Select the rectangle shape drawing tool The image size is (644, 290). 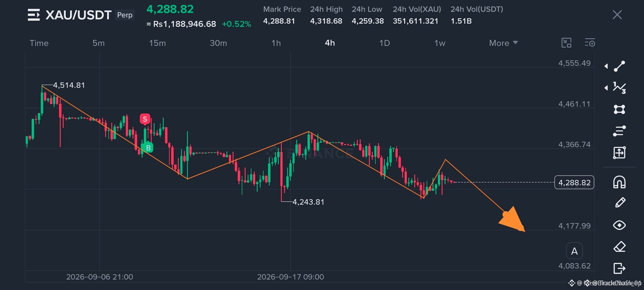pyautogui.click(x=619, y=109)
